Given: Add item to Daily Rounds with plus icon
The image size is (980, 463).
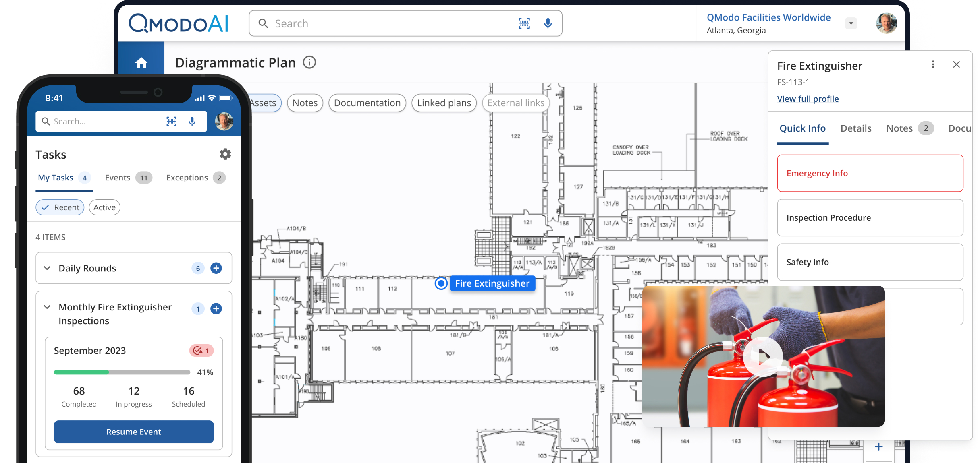Looking at the screenshot, I should 216,268.
